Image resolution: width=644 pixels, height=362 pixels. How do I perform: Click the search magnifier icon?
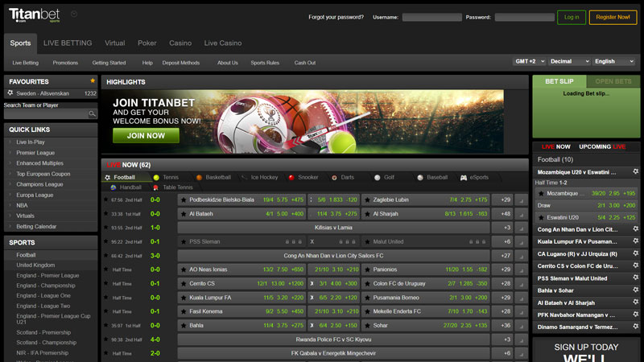coord(93,114)
